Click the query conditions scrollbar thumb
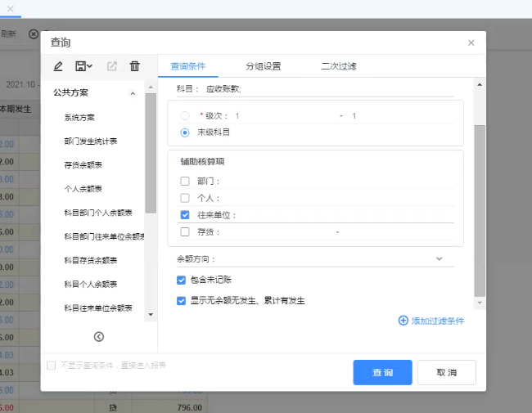This screenshot has width=532, height=413. coord(480,211)
